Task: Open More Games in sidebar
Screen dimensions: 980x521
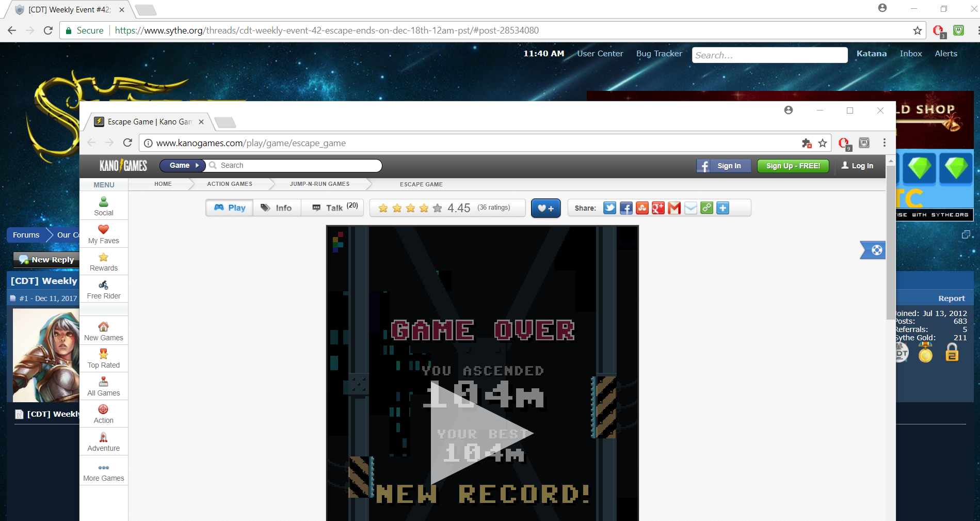Action: point(104,472)
